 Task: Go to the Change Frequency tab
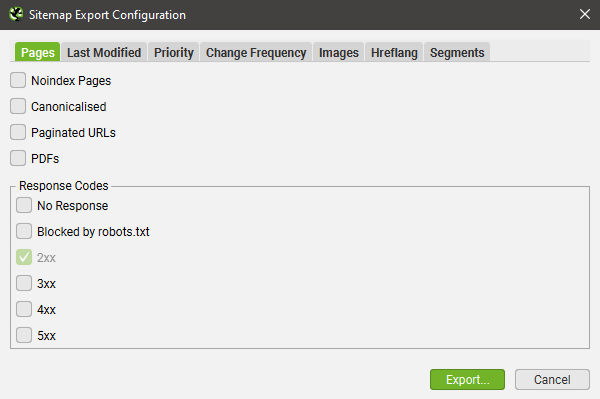tap(256, 52)
